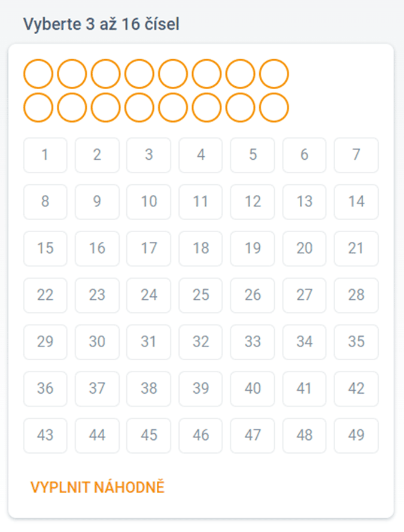
Task: Pick number 20 tile
Action: click(x=304, y=248)
